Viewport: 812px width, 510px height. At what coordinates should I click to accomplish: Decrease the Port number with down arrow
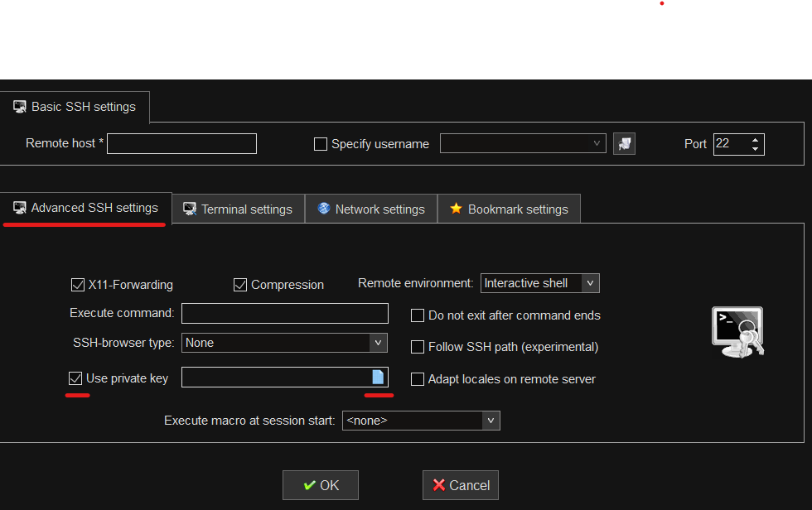(x=755, y=149)
